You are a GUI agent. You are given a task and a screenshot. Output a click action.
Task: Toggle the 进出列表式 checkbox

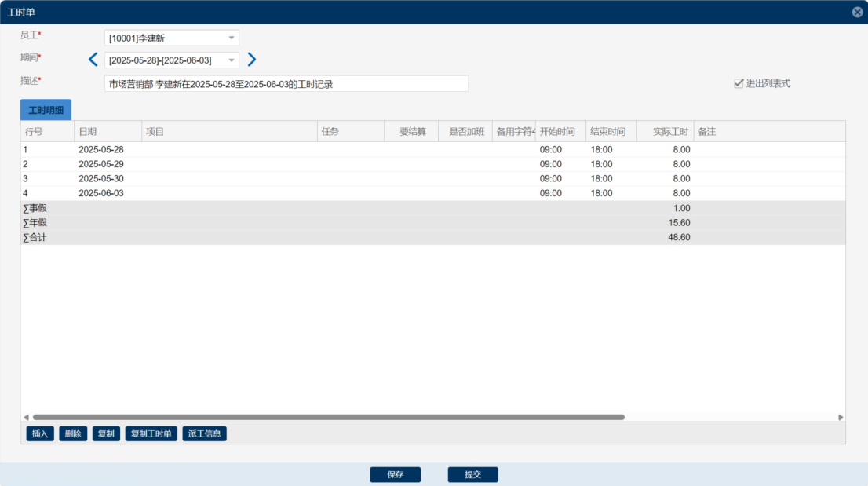click(x=739, y=83)
